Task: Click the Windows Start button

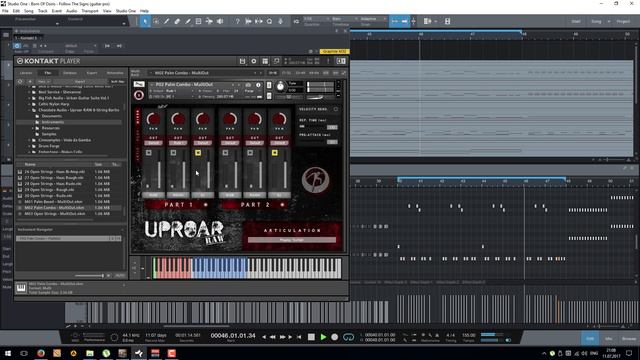Action: (x=8, y=353)
